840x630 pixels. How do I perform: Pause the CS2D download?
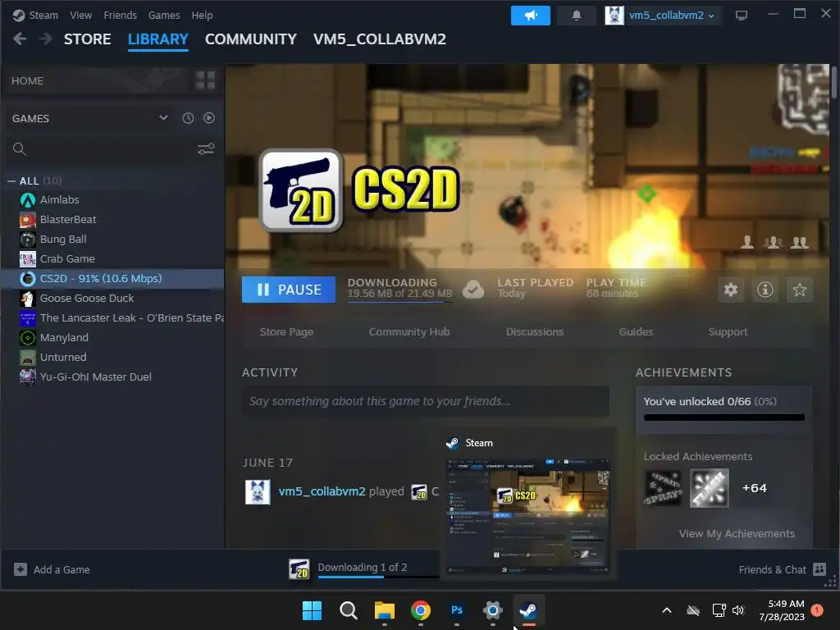tap(288, 290)
